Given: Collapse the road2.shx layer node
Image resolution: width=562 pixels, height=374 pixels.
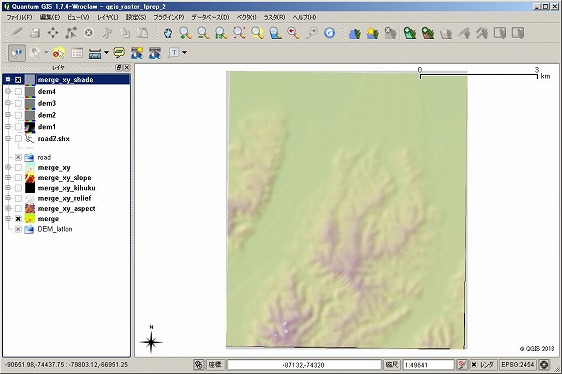Looking at the screenshot, I should click(8, 138).
